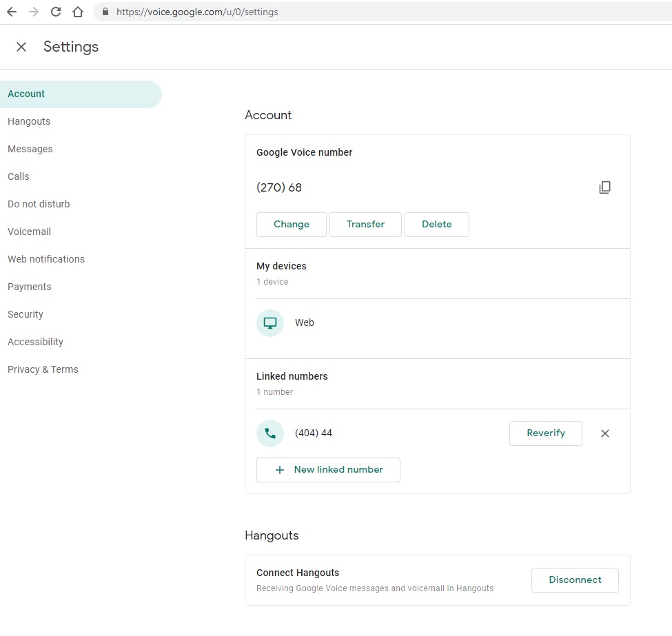Viewport: 672px width, 636px height.
Task: Close Settings with the X icon
Action: 21,47
